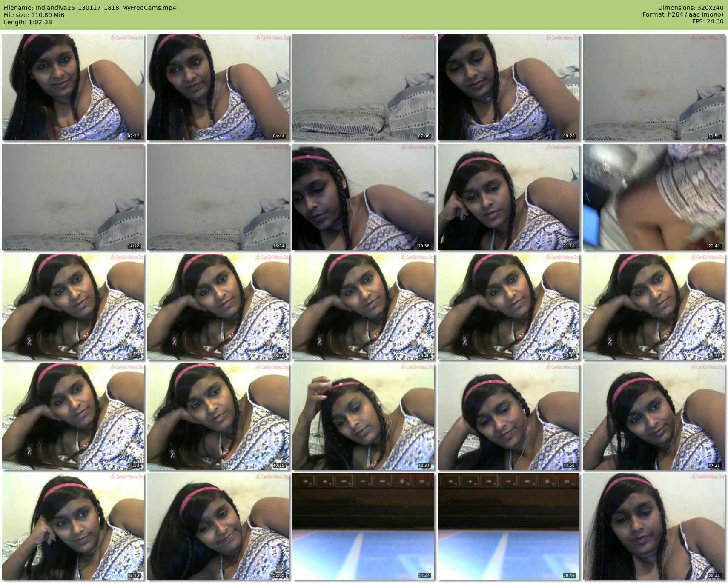Select the Length 1:02:38 text
This screenshot has width=728, height=583.
28,22
